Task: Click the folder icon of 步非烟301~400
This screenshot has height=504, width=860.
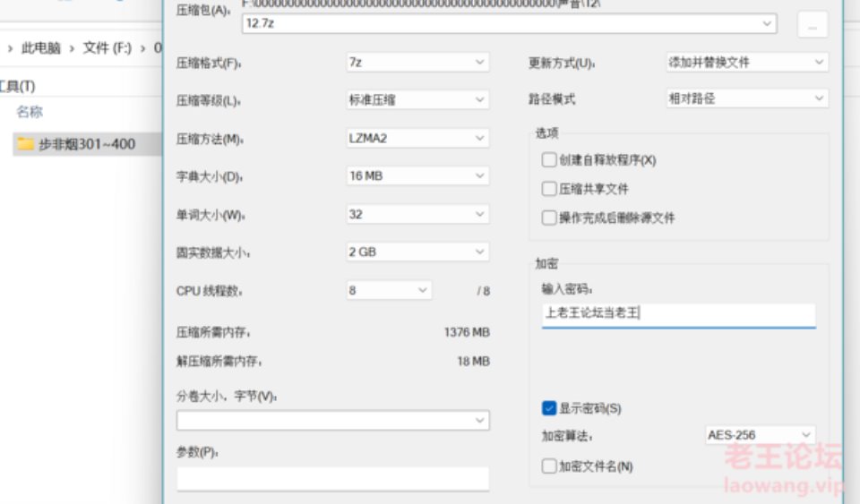Action: tap(26, 144)
